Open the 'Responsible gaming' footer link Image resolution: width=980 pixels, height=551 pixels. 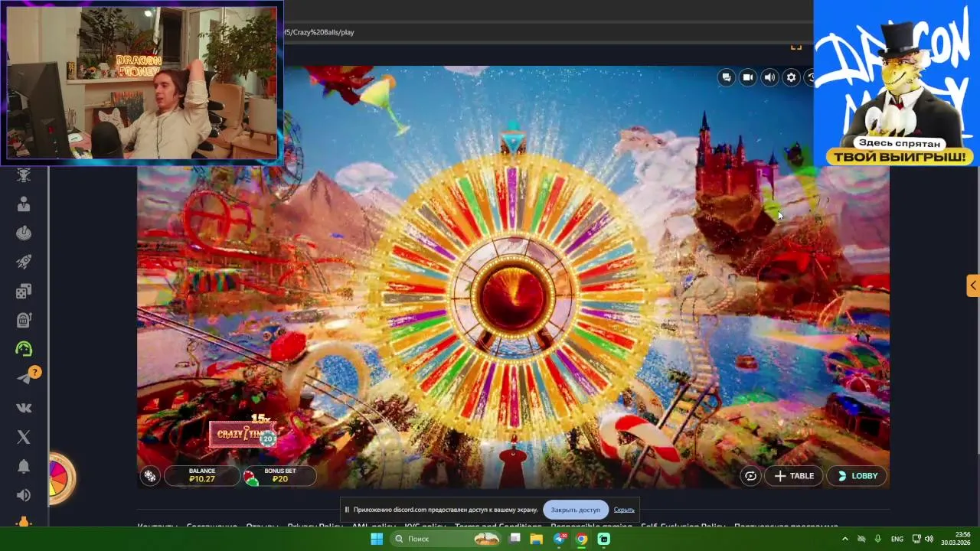point(591,526)
